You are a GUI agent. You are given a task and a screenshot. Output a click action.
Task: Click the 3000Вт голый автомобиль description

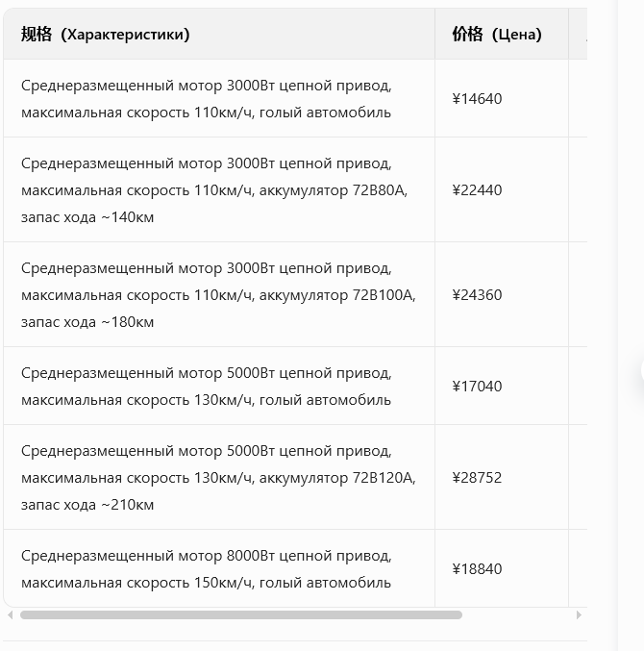tap(206, 99)
